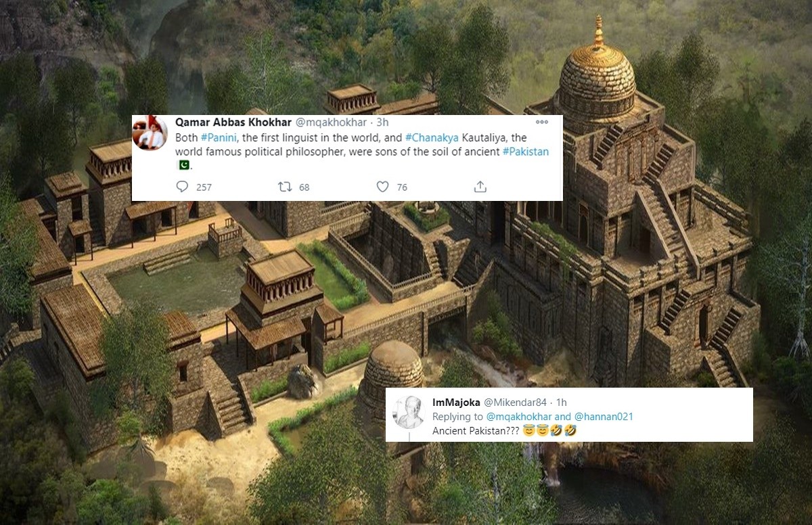This screenshot has width=812, height=525.
Task: Click the Pakistan flag emoji
Action: pyautogui.click(x=183, y=165)
